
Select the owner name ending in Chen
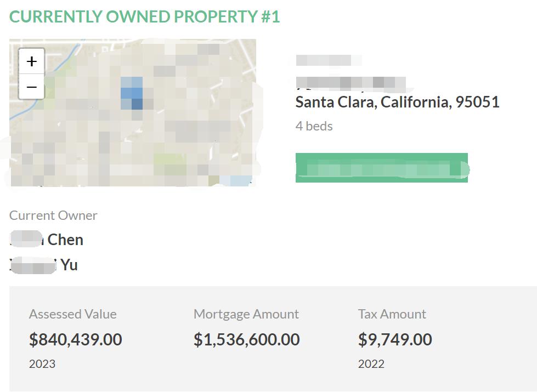(x=47, y=240)
